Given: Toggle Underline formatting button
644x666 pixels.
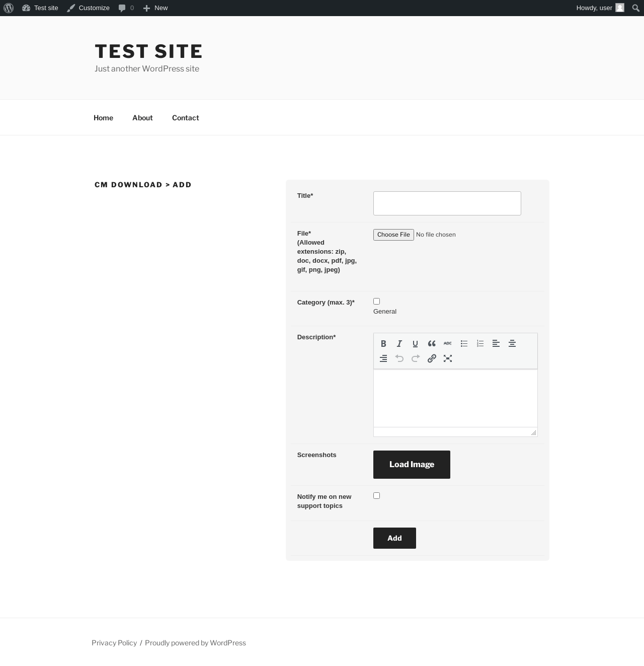Looking at the screenshot, I should point(416,343).
